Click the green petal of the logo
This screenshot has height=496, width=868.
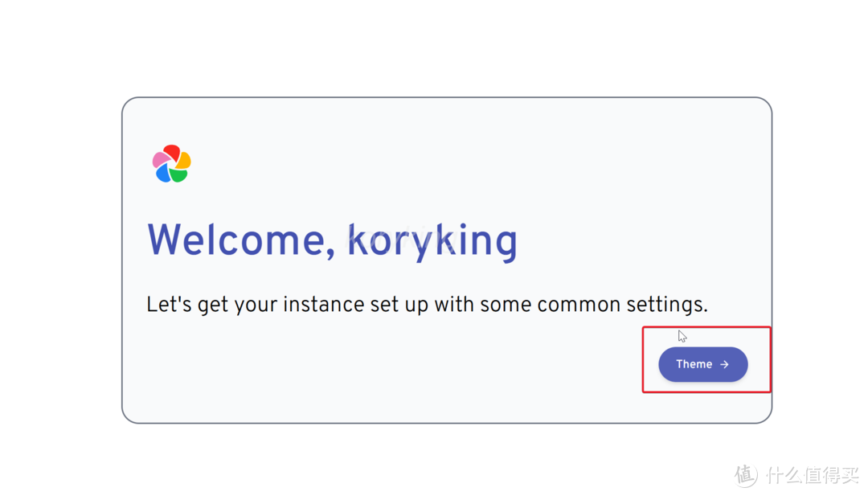pyautogui.click(x=179, y=175)
